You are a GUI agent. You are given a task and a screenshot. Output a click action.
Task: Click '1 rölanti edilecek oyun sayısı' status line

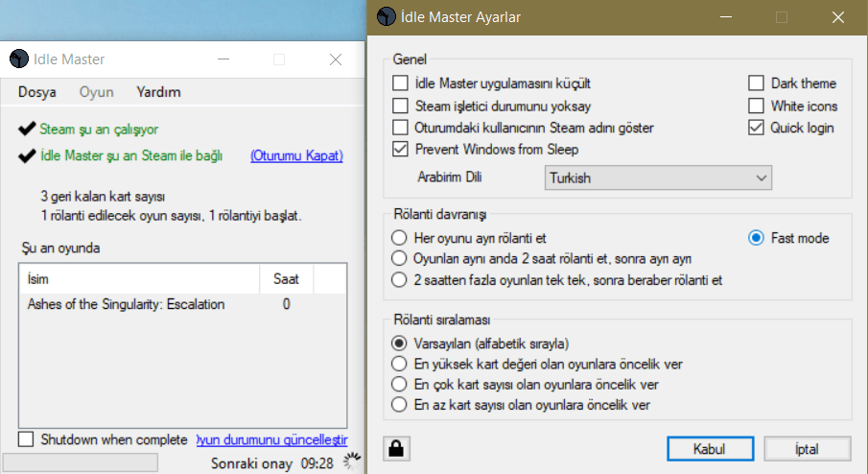pyautogui.click(x=171, y=215)
